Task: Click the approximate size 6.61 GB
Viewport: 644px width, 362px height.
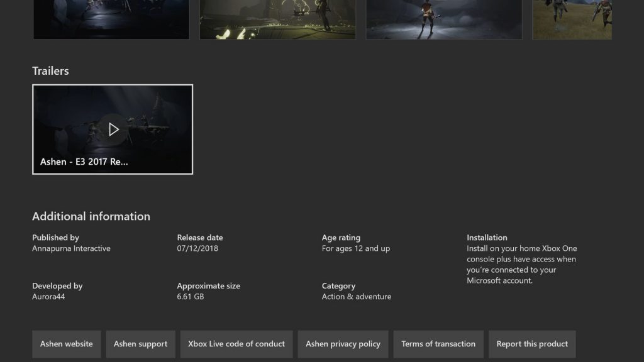Action: tap(191, 297)
